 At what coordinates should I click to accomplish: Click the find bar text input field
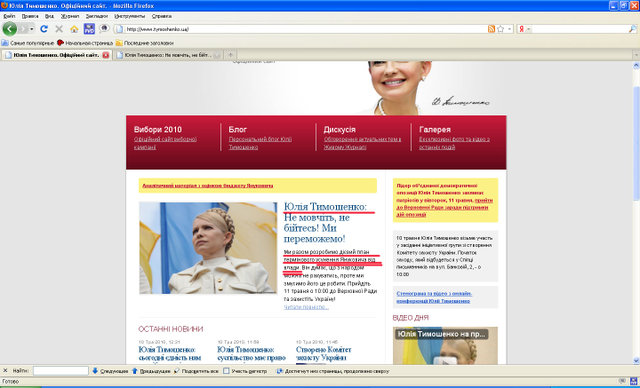pos(61,371)
